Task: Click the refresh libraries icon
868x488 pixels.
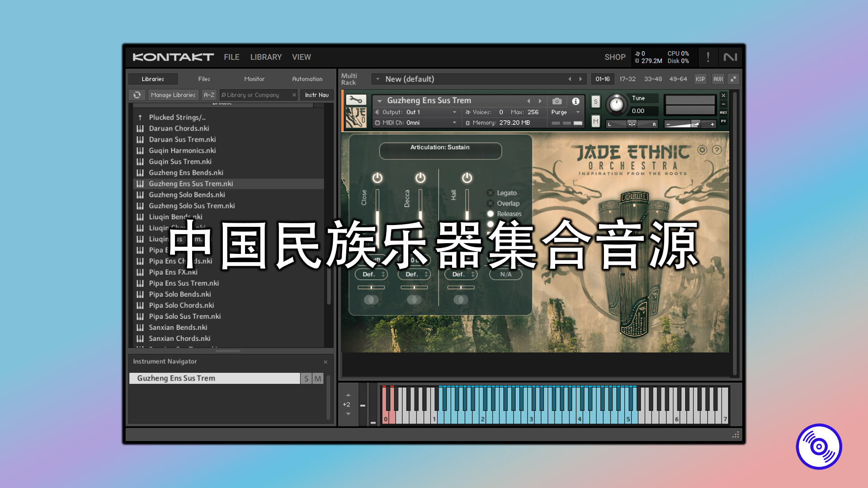Action: [137, 95]
